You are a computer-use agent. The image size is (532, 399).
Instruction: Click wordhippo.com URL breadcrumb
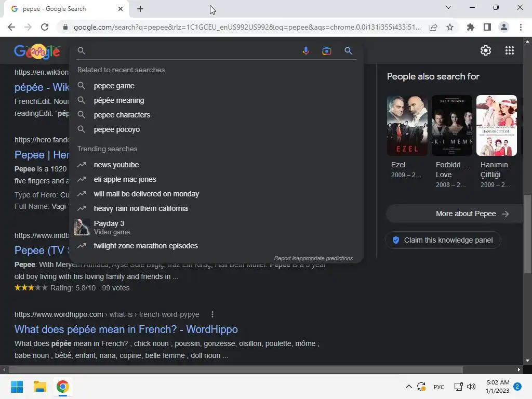(107, 314)
